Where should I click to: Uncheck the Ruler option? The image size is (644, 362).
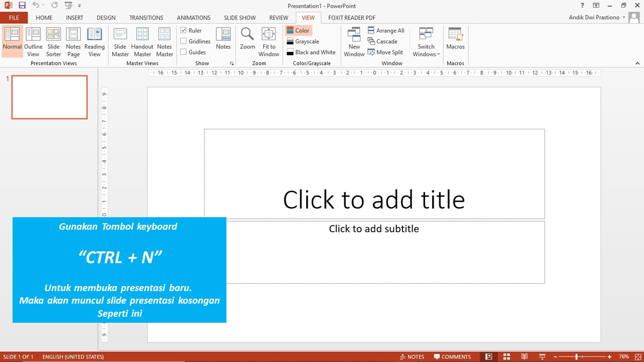184,30
